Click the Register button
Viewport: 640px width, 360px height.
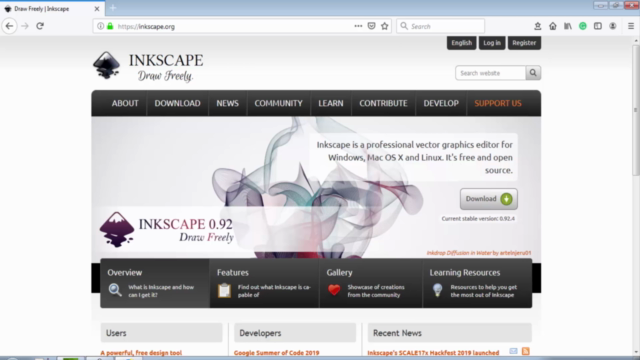coord(524,43)
